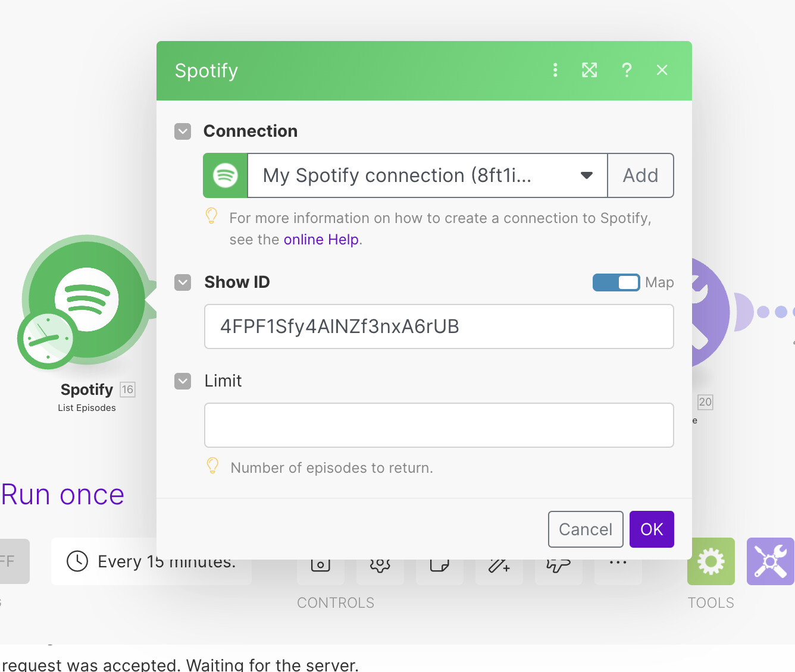Collapse the Connection section
The width and height of the screenshot is (795, 672).
coord(183,131)
